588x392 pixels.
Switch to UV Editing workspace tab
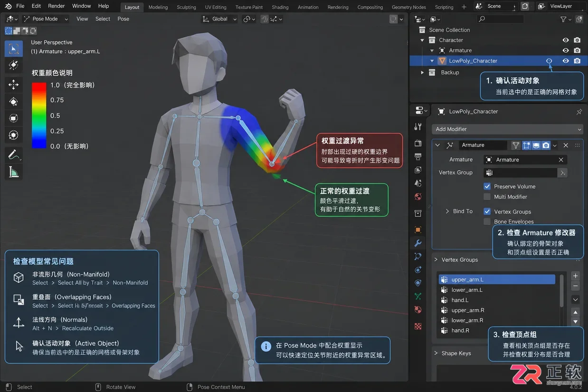(216, 7)
